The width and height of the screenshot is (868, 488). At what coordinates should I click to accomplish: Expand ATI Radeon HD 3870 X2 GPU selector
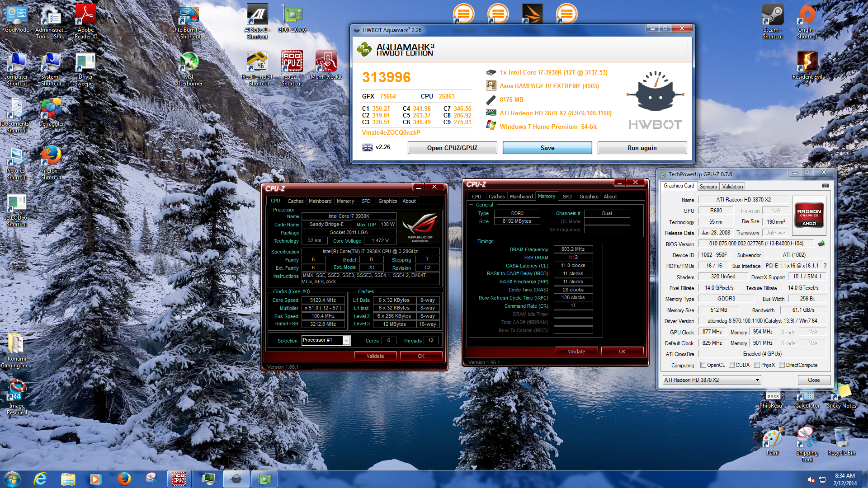pos(712,380)
